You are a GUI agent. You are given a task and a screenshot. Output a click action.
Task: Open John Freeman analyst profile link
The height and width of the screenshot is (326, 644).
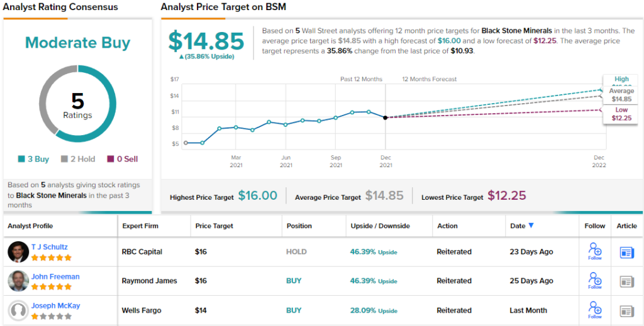tap(55, 276)
